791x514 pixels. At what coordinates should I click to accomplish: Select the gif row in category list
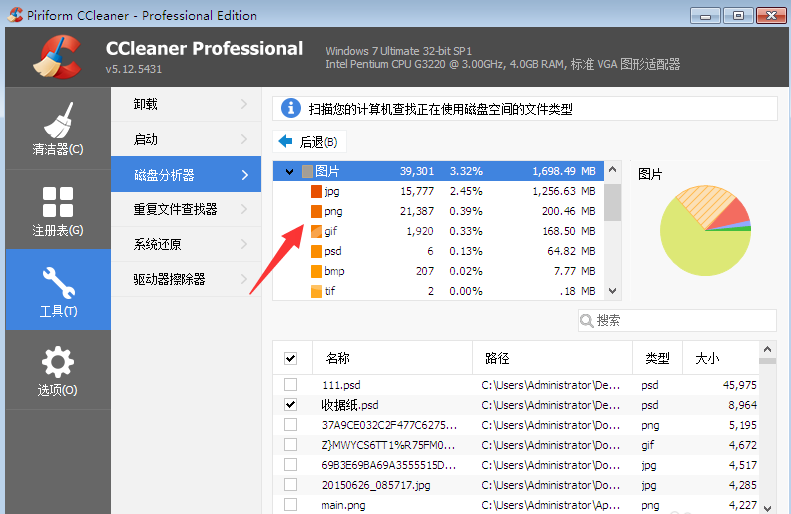pos(438,231)
